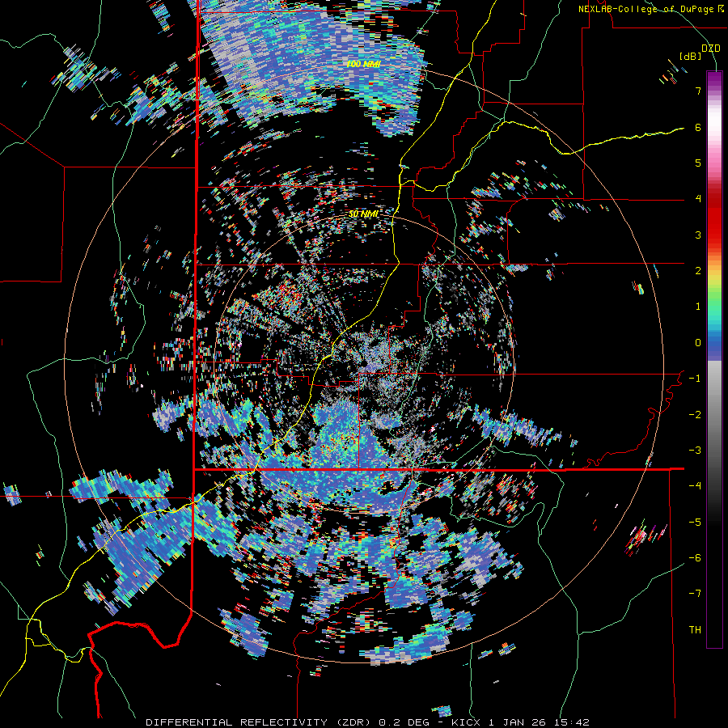Click the -5 value on the scale
Screen dimensions: 728x728
pyautogui.click(x=695, y=523)
